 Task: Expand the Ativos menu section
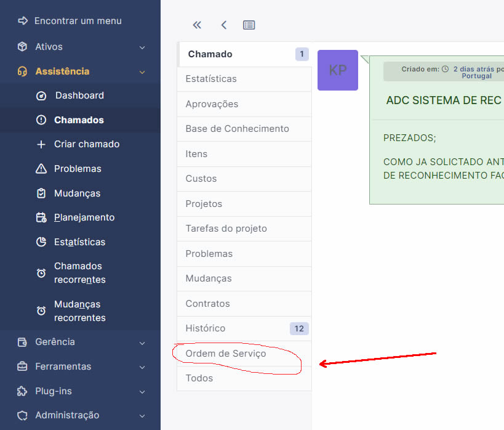[x=142, y=47]
